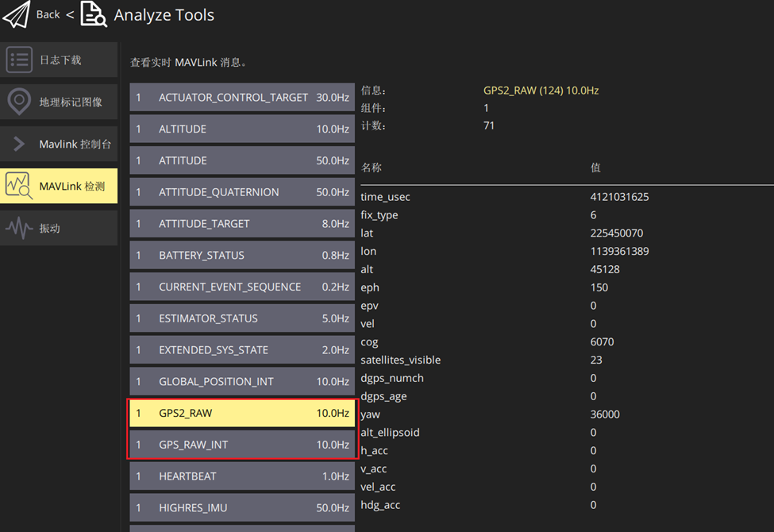Image resolution: width=774 pixels, height=532 pixels.
Task: Go back using the Back button
Action: point(48,14)
